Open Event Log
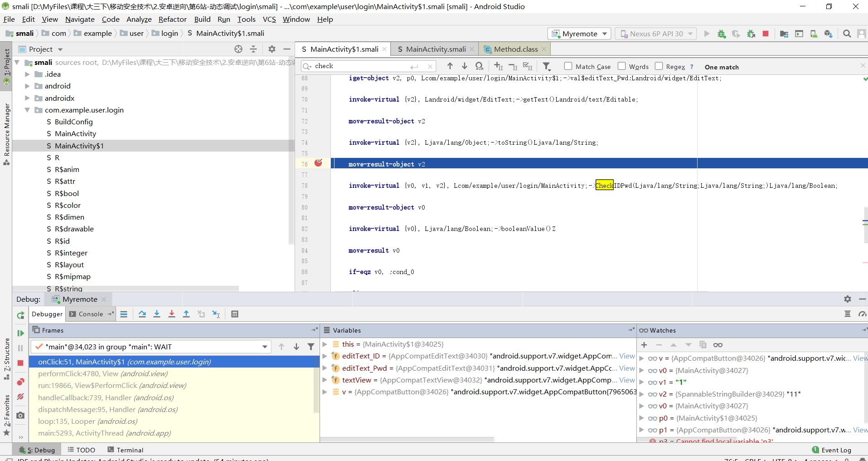The height and width of the screenshot is (461, 868). [831, 450]
